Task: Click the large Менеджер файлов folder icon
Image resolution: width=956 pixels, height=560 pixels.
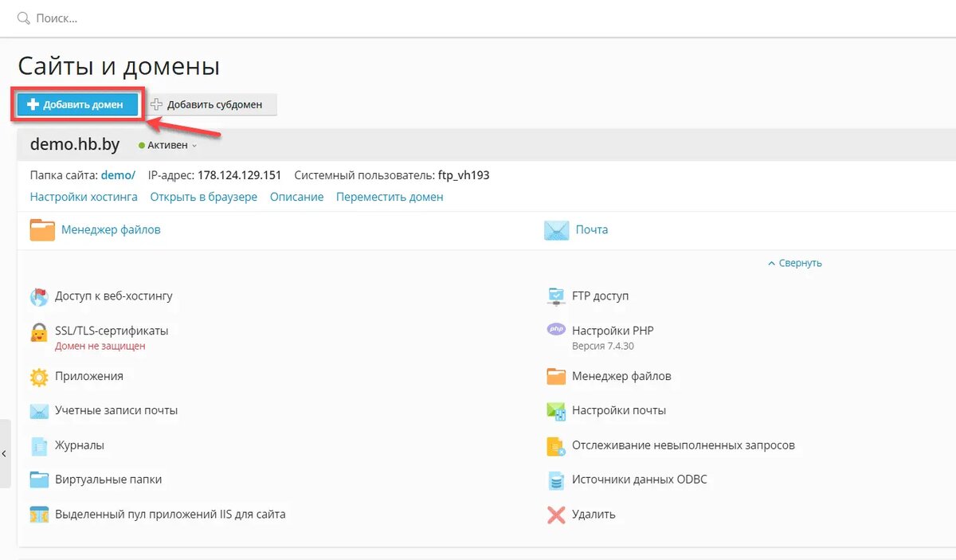Action: tap(42, 229)
